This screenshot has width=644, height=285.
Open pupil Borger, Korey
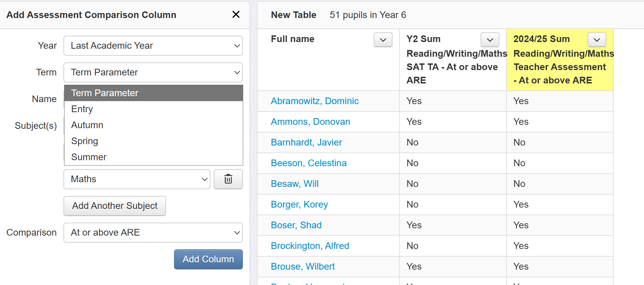(x=299, y=205)
